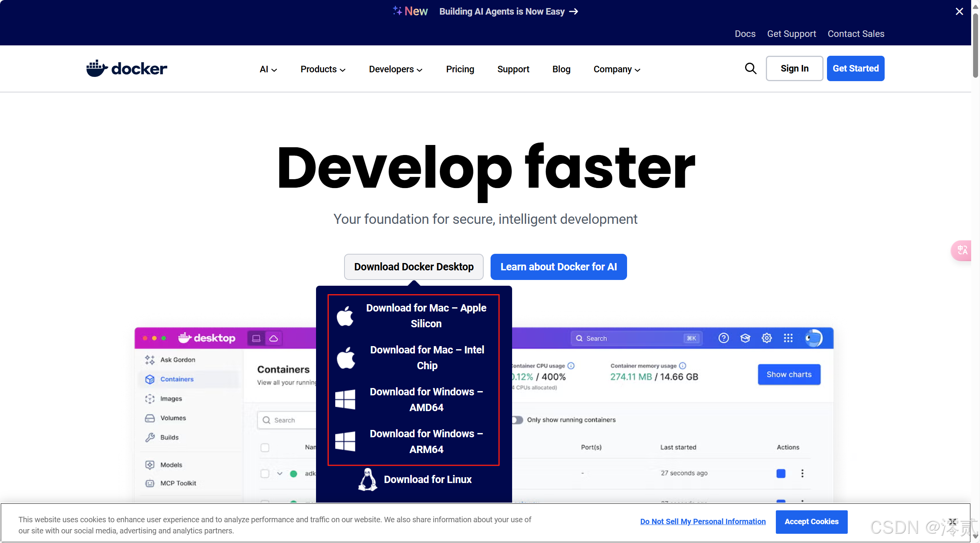Open the Developers dropdown in navbar
This screenshot has width=980, height=543.
coord(395,69)
